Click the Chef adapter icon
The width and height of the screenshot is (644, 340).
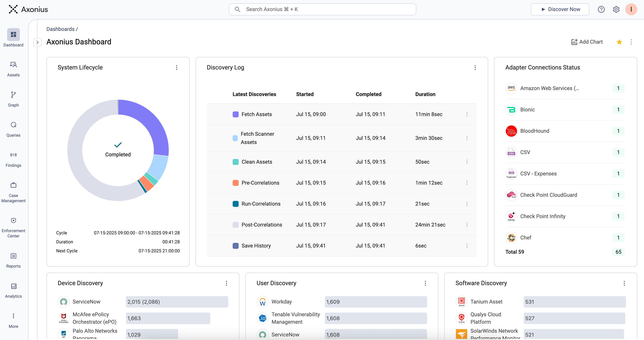tap(511, 238)
